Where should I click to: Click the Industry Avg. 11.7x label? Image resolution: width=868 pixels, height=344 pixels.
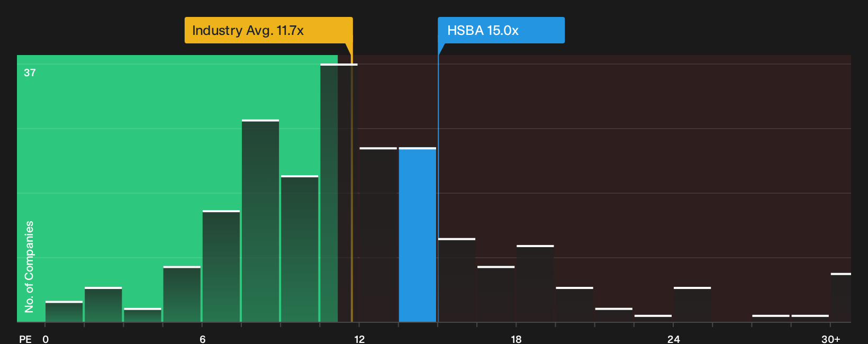click(x=268, y=30)
